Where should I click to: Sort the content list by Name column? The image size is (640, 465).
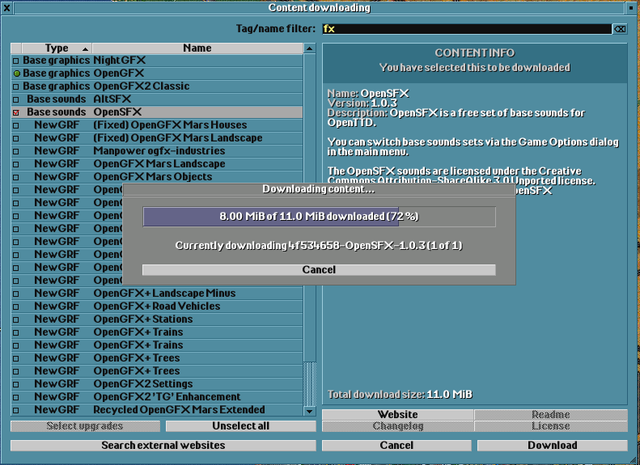[x=197, y=48]
